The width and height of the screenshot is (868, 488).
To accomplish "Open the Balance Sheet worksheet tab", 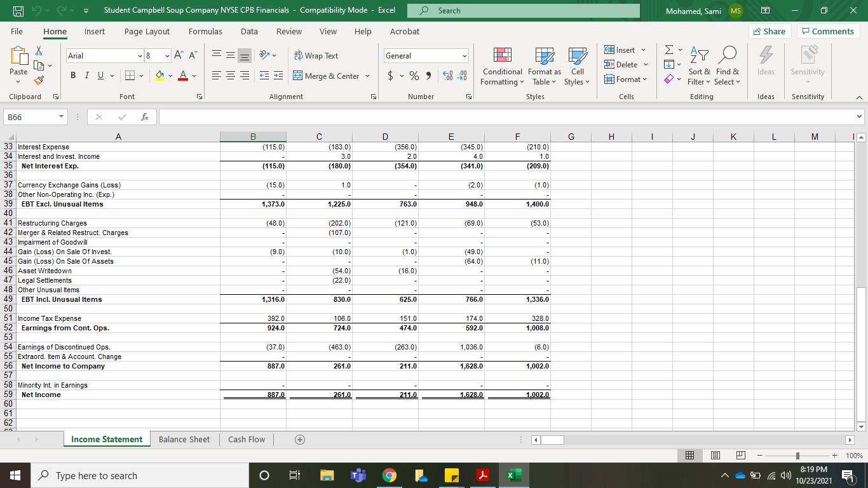I will (184, 439).
